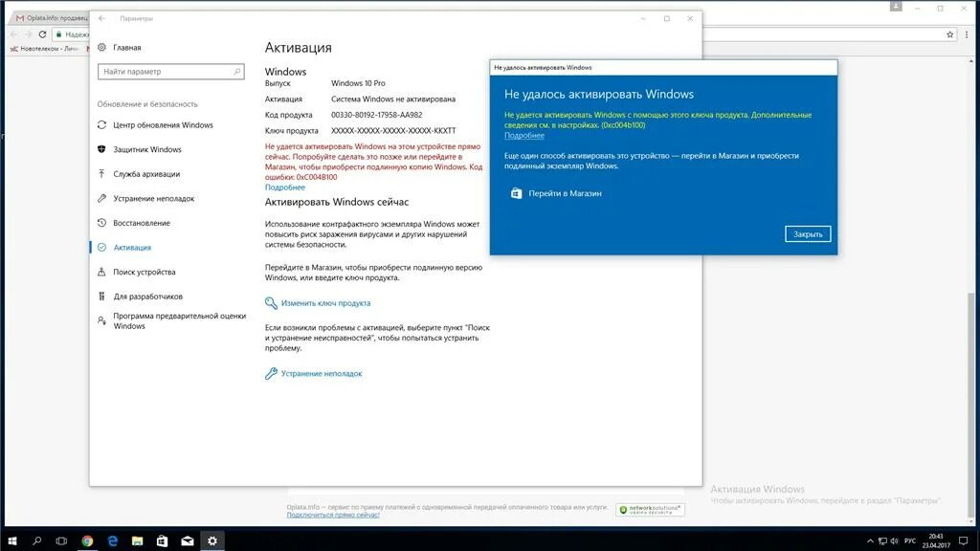Open Восстановление section
Image resolution: width=980 pixels, height=551 pixels.
coord(142,223)
